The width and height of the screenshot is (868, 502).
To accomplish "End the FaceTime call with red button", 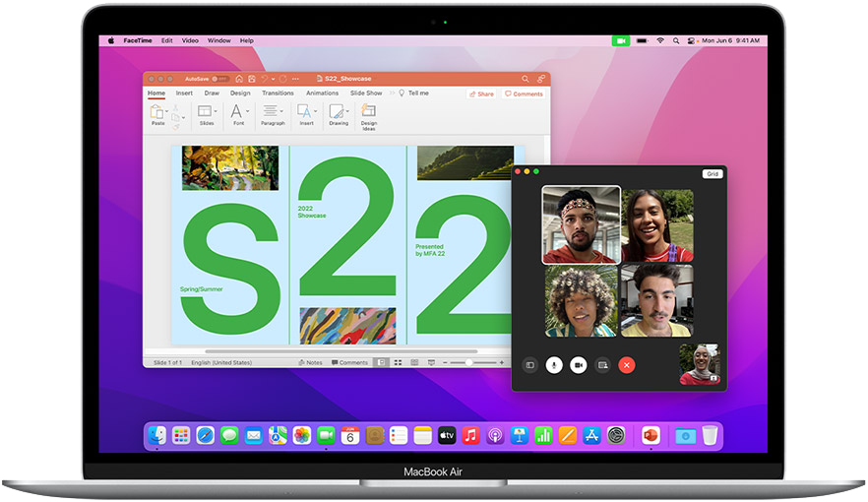I will tap(627, 365).
